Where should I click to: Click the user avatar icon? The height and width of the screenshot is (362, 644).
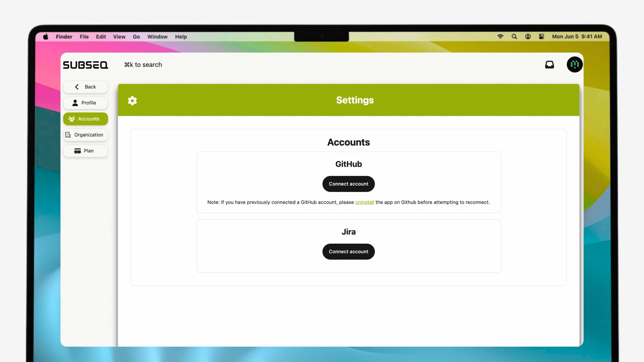[574, 65]
